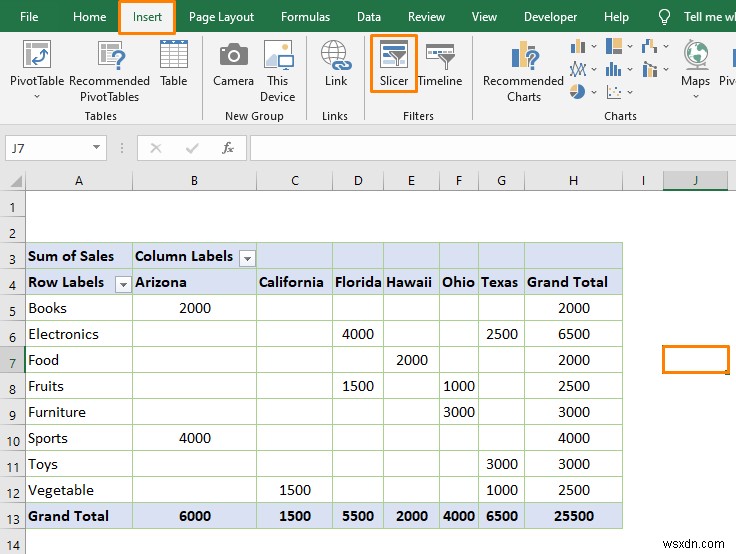
Task: Select column H header
Action: tap(573, 180)
